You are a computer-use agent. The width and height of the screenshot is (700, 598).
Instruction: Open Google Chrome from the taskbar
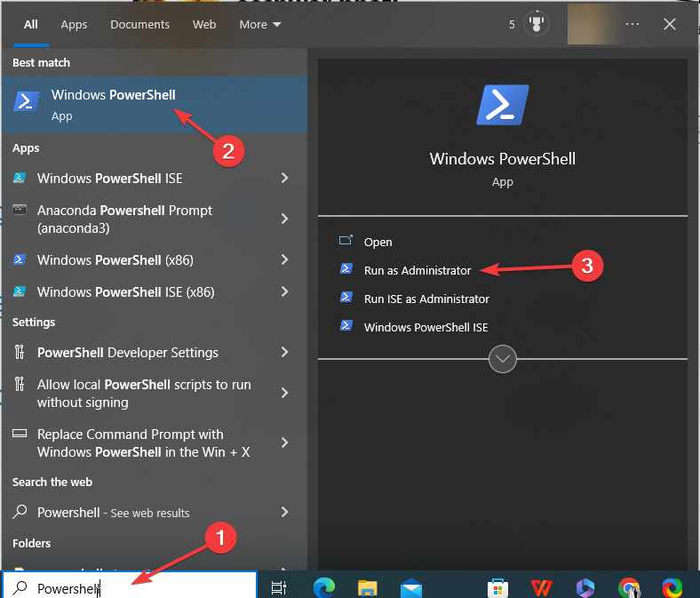[x=629, y=587]
